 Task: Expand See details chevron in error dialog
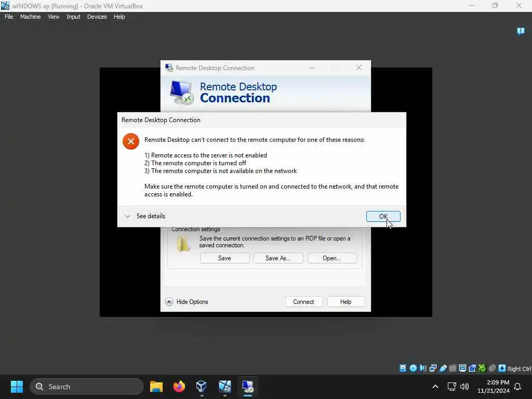coord(128,216)
